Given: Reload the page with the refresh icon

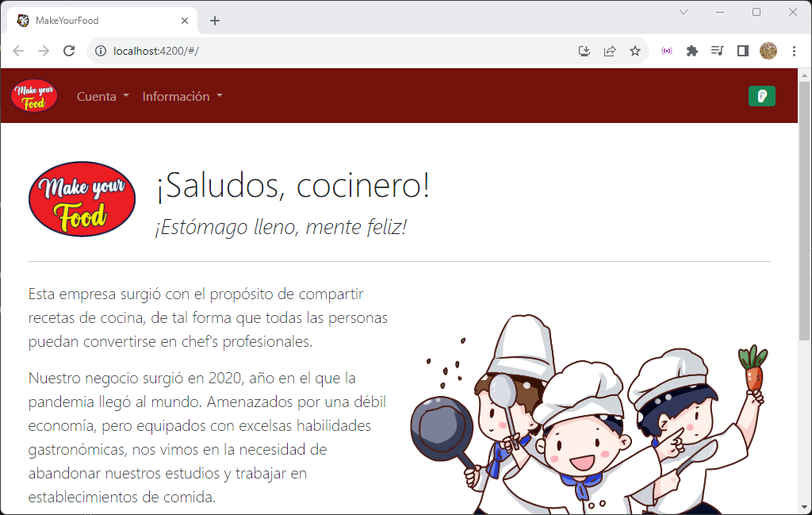Looking at the screenshot, I should click(69, 50).
